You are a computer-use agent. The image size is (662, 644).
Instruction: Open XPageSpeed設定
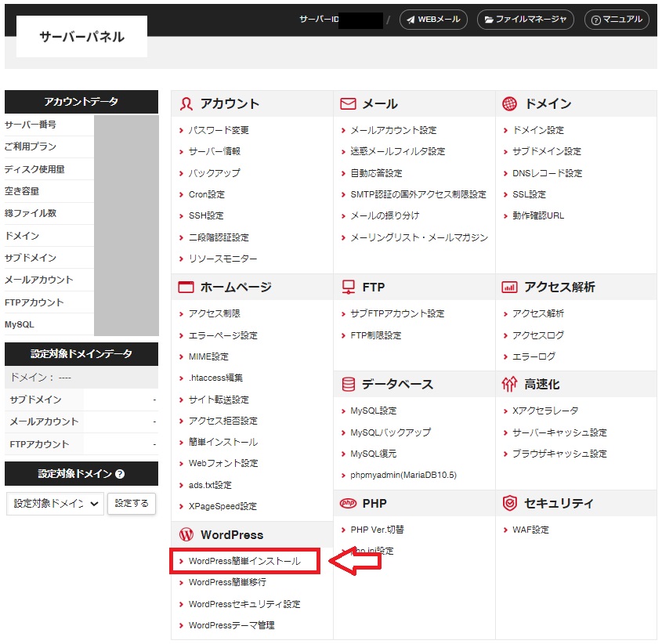[222, 506]
